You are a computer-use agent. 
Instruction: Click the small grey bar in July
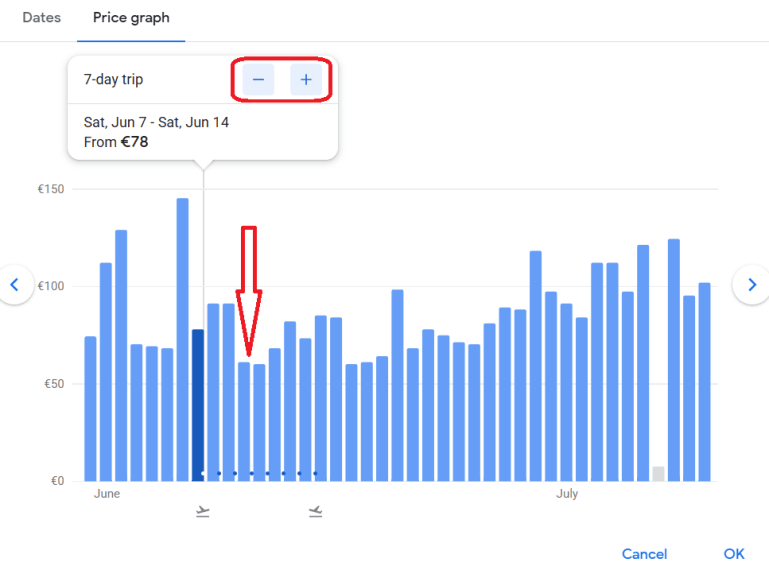click(658, 474)
